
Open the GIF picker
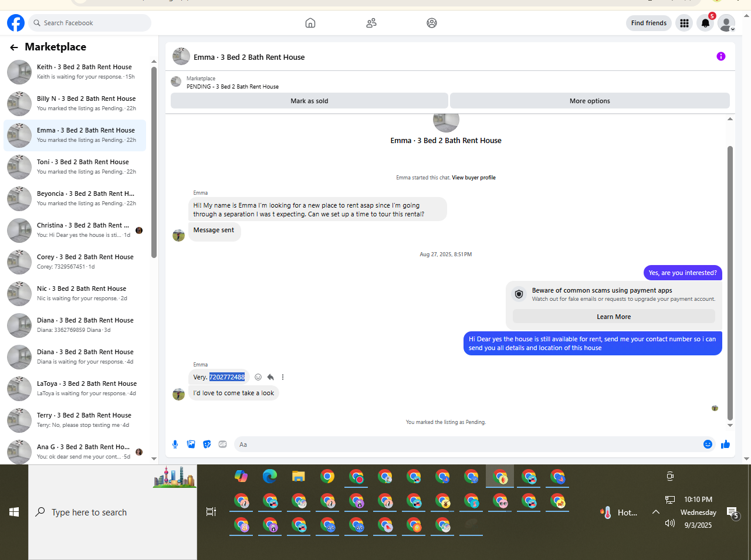coord(223,444)
